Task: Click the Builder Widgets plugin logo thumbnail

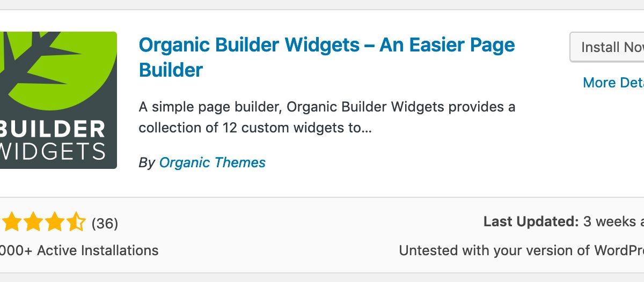Action: point(58,100)
